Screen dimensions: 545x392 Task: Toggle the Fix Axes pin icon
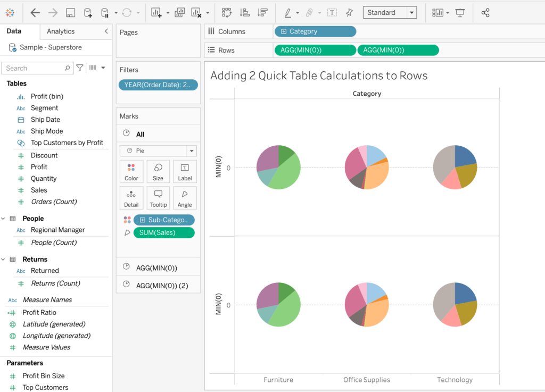click(349, 13)
